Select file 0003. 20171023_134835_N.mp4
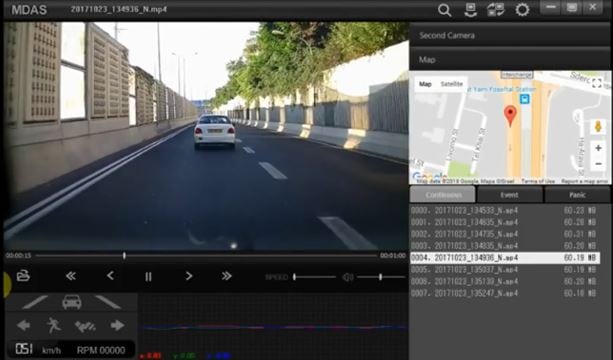Image resolution: width=613 pixels, height=360 pixels. 505,246
